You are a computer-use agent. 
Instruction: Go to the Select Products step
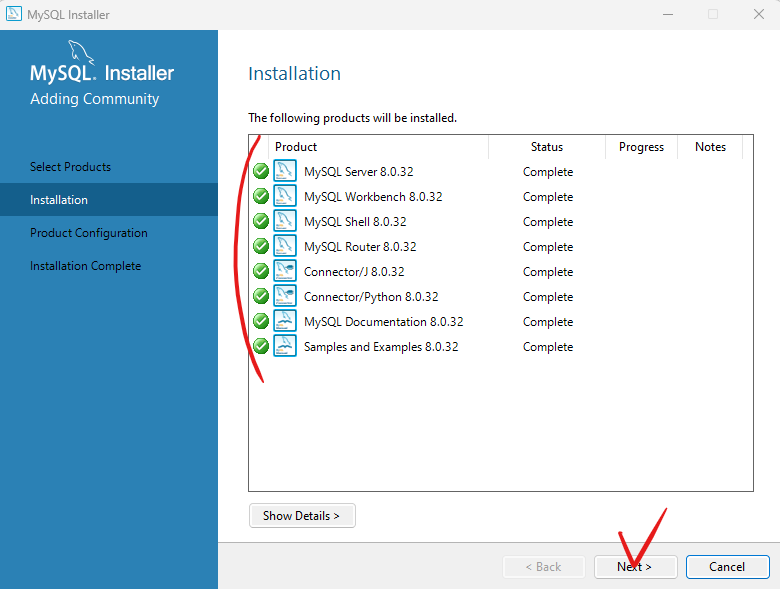70,167
